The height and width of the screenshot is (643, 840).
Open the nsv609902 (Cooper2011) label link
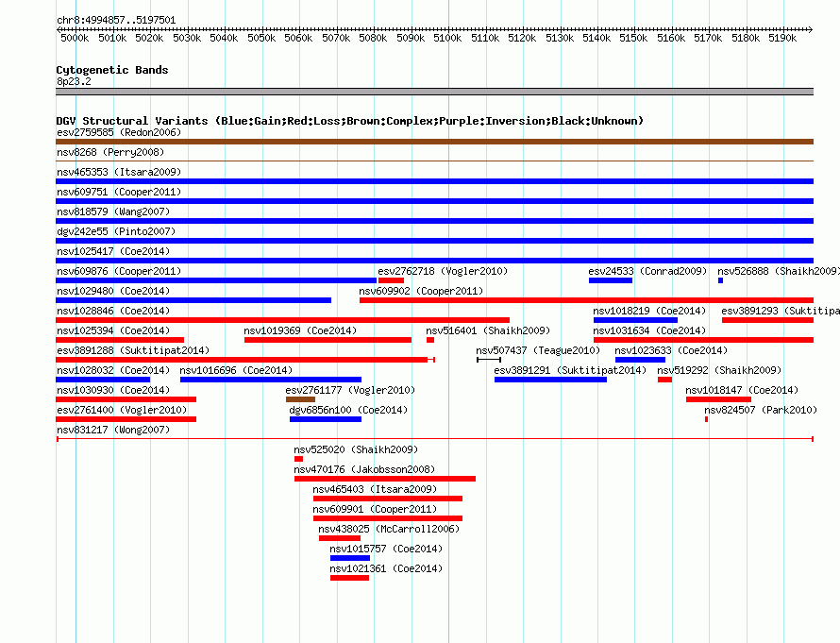[x=421, y=291]
